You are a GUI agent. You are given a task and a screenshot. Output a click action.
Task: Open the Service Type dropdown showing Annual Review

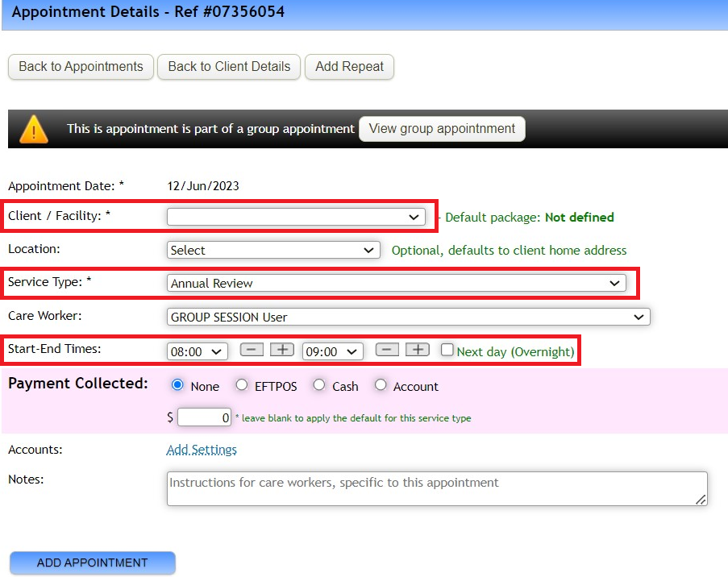coord(393,283)
